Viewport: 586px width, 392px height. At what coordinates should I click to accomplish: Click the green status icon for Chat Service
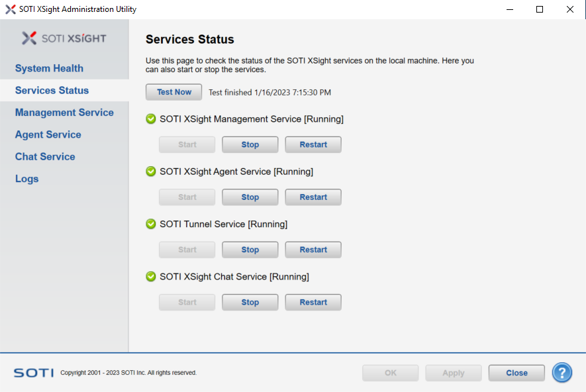pyautogui.click(x=150, y=277)
